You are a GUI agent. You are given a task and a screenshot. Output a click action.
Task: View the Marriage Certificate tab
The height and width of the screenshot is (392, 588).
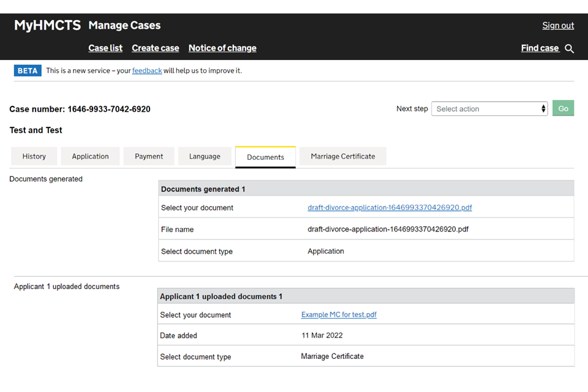click(343, 156)
